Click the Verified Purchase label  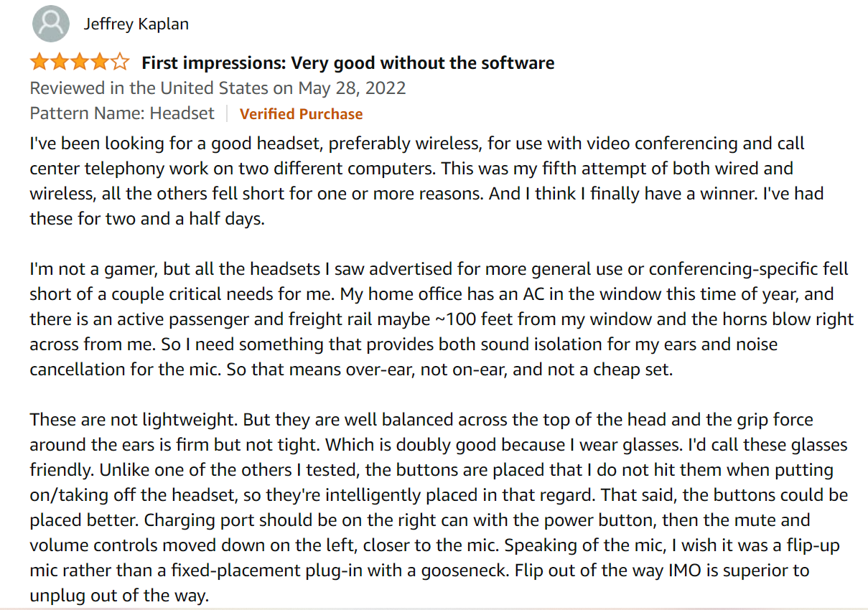(301, 114)
